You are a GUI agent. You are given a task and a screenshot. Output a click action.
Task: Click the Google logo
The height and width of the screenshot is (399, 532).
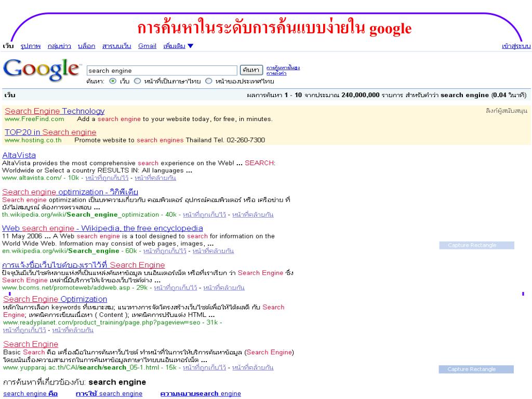42,70
